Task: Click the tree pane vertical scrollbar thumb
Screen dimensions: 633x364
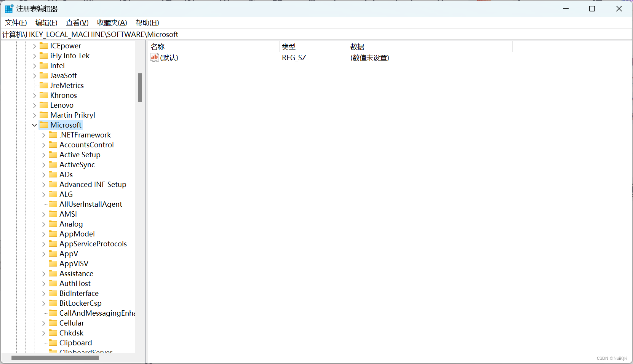Action: tap(140, 88)
